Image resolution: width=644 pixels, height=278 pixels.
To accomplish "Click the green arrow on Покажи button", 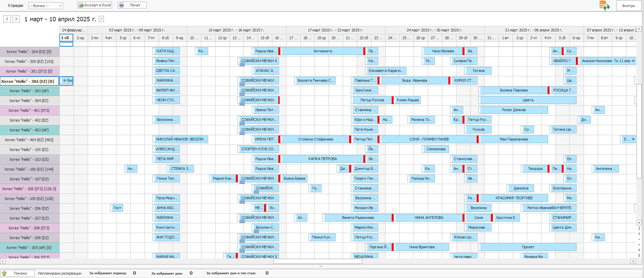I will pos(4,273).
